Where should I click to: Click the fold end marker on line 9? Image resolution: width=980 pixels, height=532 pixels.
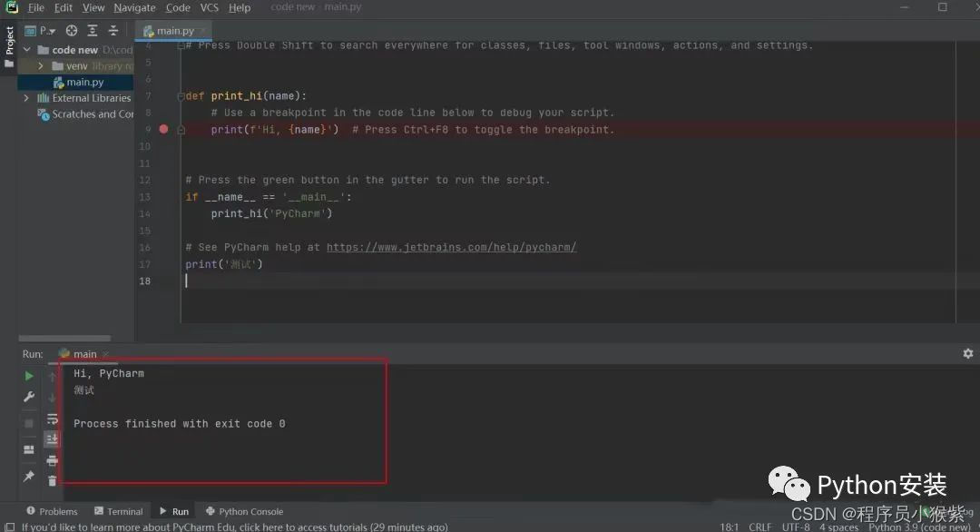point(181,130)
